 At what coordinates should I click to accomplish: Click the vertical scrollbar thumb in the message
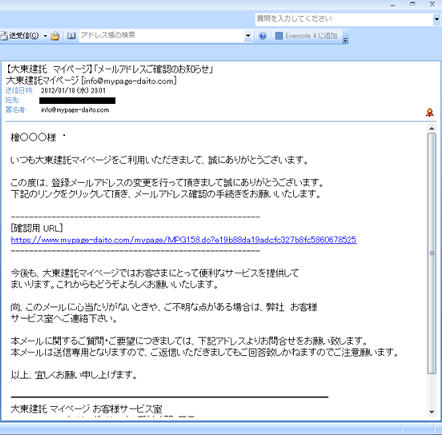coord(432,253)
